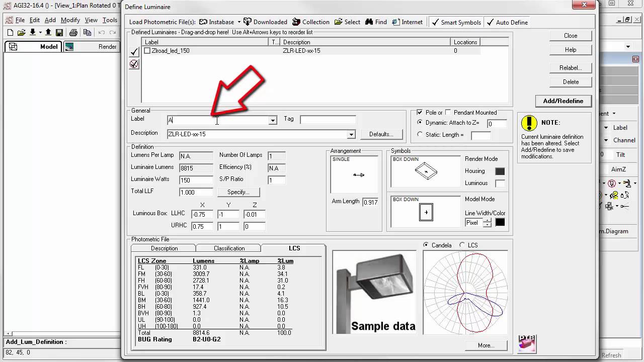Click the sample luminaire photo thumbnail
Viewport: 644px width, 362px height.
tap(374, 292)
